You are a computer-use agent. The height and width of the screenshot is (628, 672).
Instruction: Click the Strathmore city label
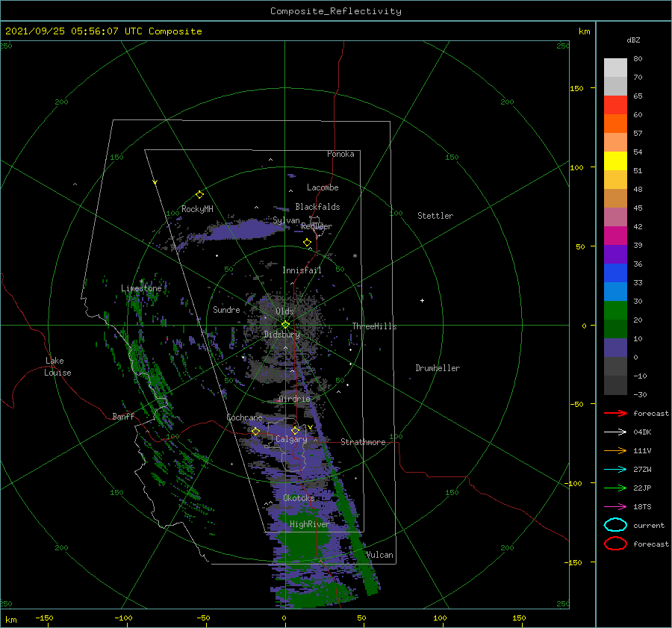[363, 442]
